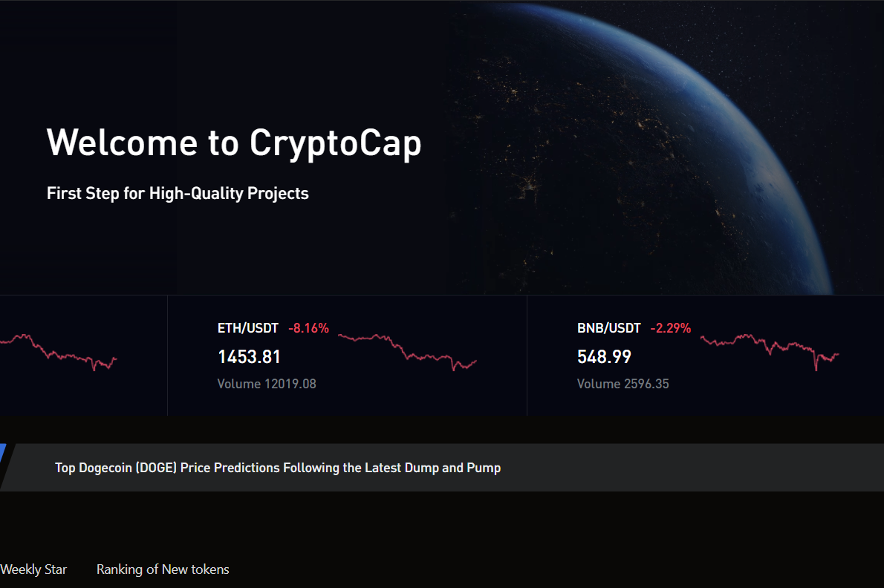This screenshot has width=884, height=588.
Task: Select the ETH/USDT pair symbol
Action: (247, 327)
